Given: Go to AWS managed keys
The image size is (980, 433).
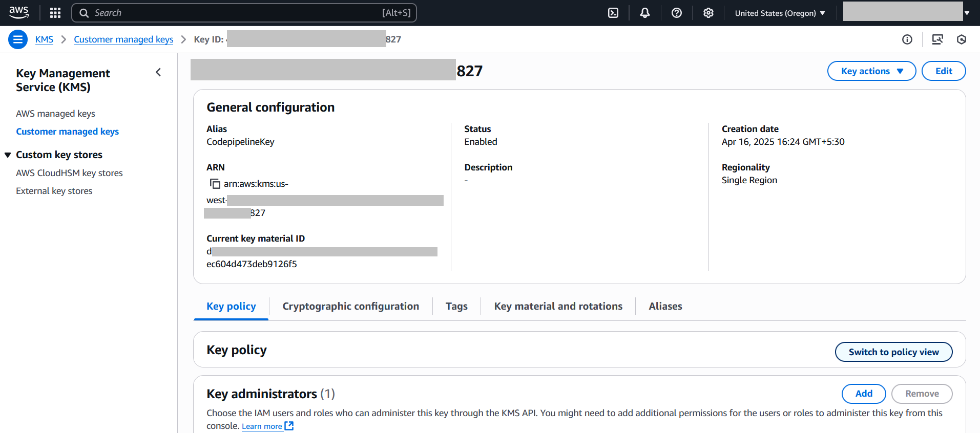Looking at the screenshot, I should [55, 114].
